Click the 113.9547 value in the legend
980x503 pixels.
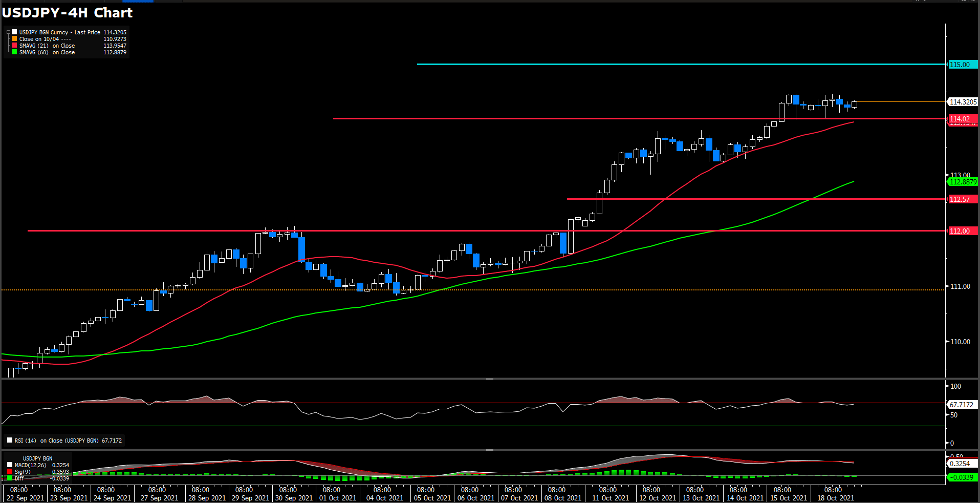click(115, 46)
